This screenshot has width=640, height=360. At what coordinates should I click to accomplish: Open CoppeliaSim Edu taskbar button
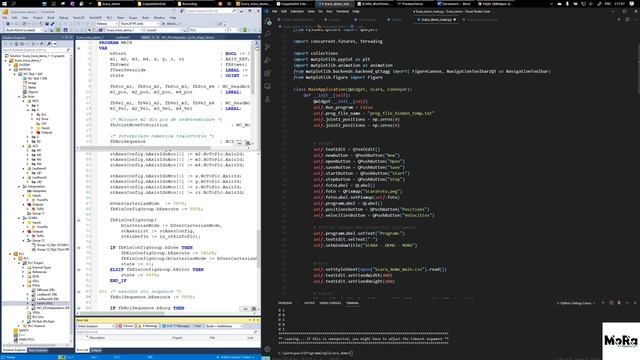pyautogui.click(x=156, y=4)
